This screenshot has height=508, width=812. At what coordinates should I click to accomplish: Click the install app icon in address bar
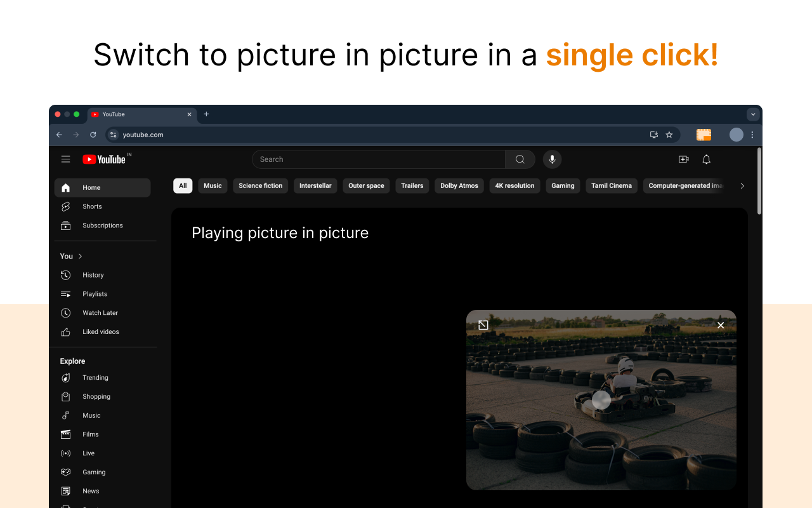[653, 135]
